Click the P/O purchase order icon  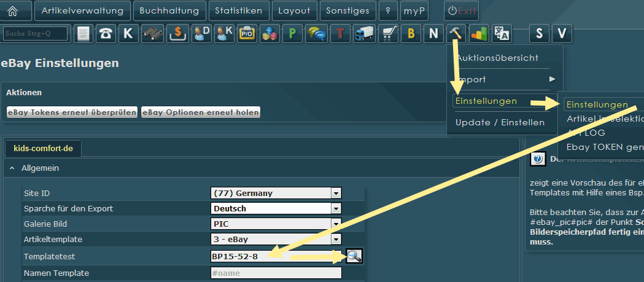(x=247, y=34)
